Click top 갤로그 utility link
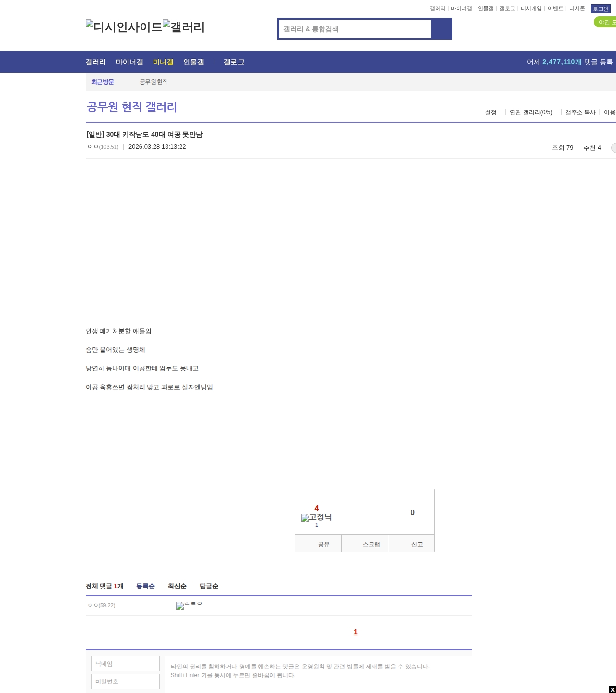616x693 pixels. pos(507,9)
